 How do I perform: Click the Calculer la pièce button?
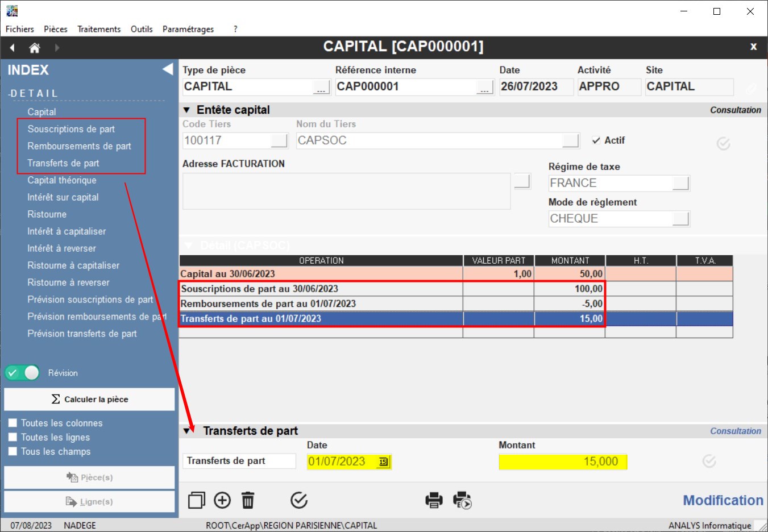(x=89, y=399)
